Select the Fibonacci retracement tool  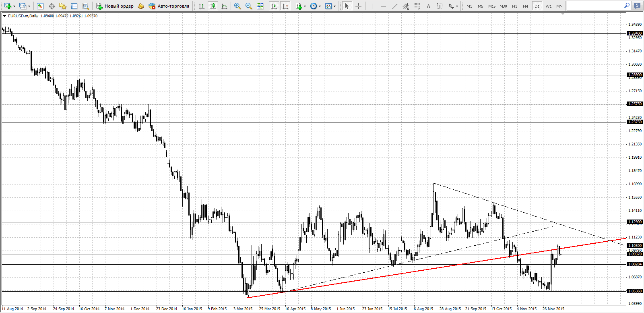pyautogui.click(x=417, y=6)
